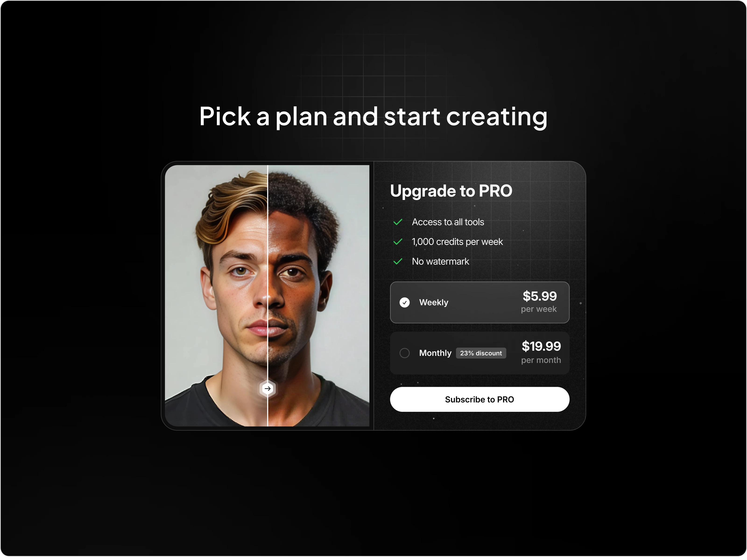
Task: Choose the Weekly plan label
Action: [x=434, y=302]
